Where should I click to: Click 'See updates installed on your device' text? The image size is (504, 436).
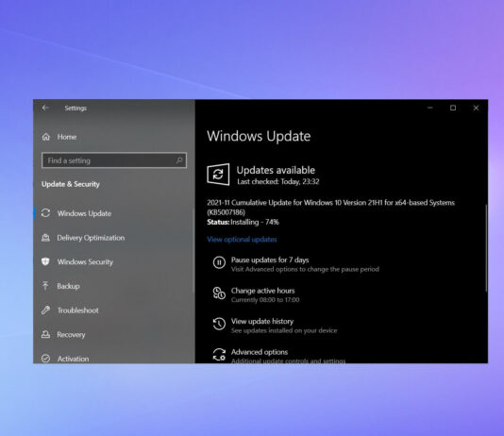tap(284, 330)
